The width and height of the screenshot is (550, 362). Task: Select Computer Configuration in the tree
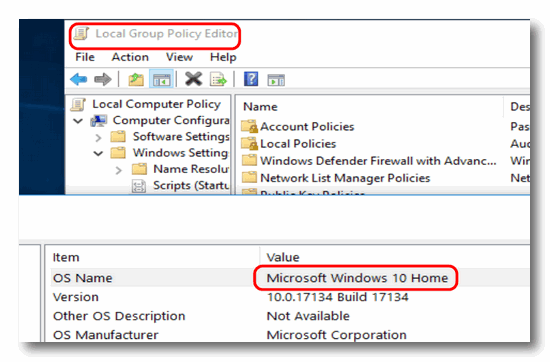[171, 120]
